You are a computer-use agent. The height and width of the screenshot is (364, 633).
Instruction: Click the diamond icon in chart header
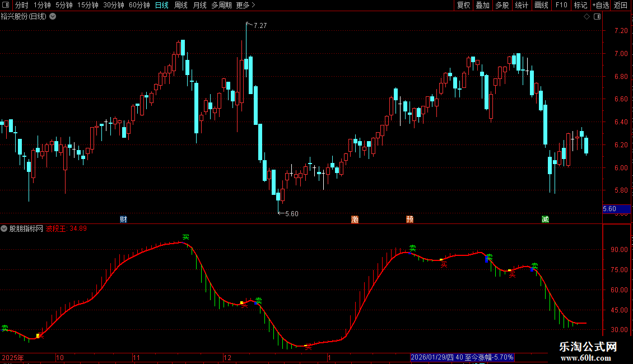point(587,17)
